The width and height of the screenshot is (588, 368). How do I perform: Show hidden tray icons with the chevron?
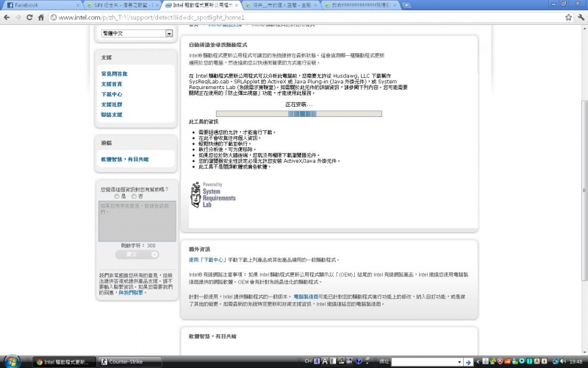coord(478,361)
